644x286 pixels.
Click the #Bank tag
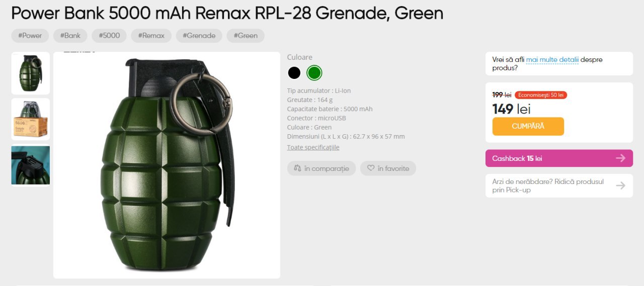[70, 36]
